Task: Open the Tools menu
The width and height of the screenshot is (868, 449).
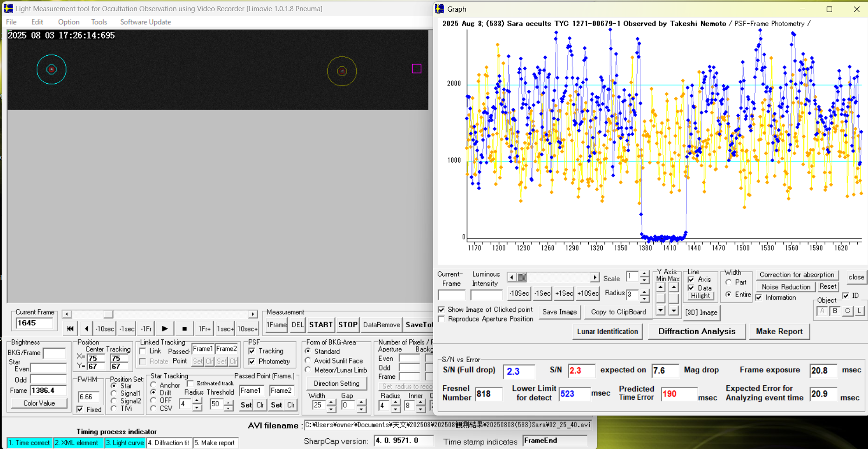Action: [x=99, y=22]
